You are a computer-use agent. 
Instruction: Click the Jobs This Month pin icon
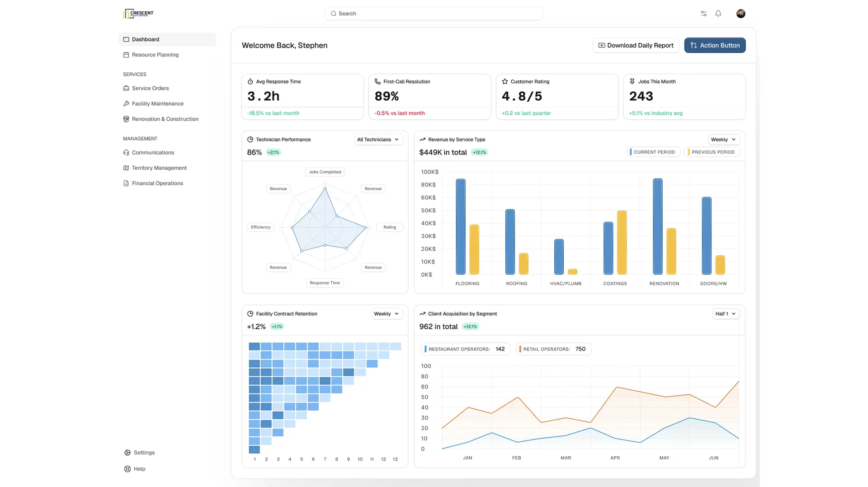pos(632,81)
